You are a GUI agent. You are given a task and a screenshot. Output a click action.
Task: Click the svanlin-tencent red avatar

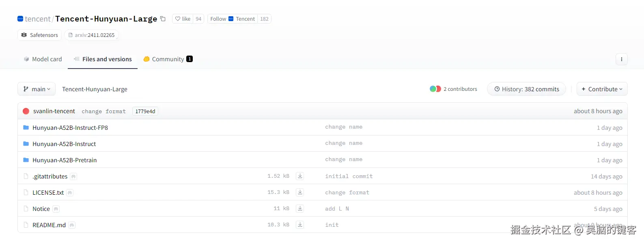[x=26, y=111]
